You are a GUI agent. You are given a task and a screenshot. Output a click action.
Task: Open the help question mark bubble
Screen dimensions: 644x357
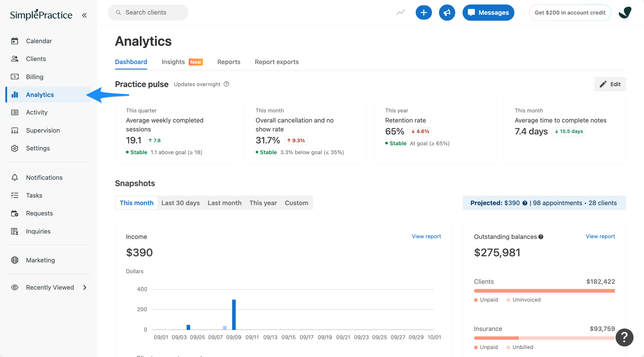[x=624, y=337]
